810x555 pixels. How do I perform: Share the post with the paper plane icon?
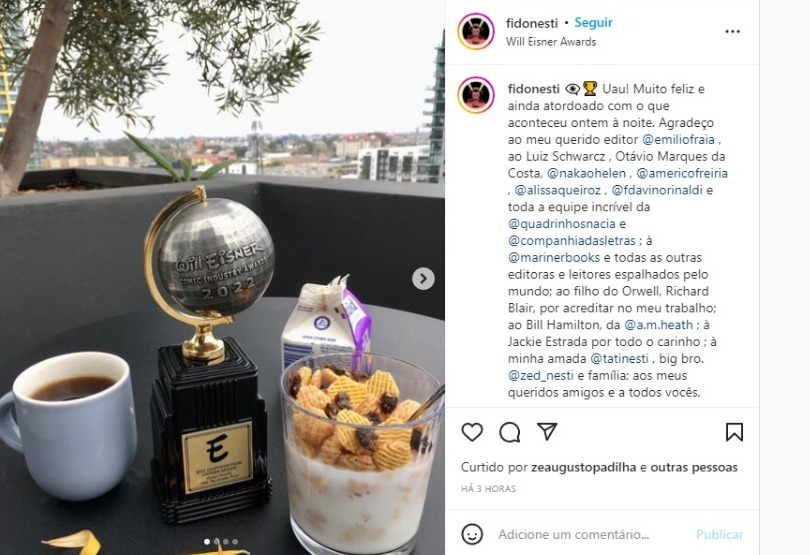547,431
